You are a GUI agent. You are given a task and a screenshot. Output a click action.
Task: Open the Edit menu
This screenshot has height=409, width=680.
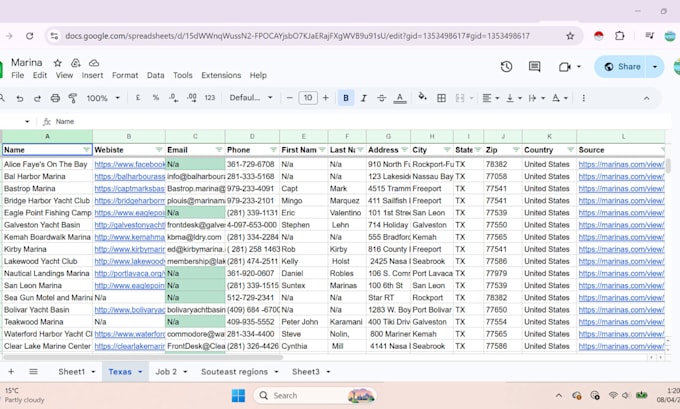(x=39, y=75)
